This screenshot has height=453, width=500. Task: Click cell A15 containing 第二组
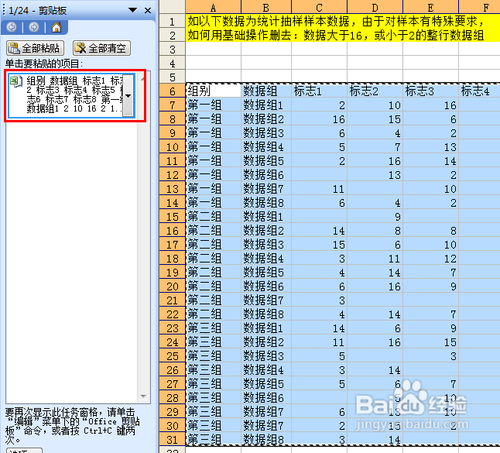213,216
